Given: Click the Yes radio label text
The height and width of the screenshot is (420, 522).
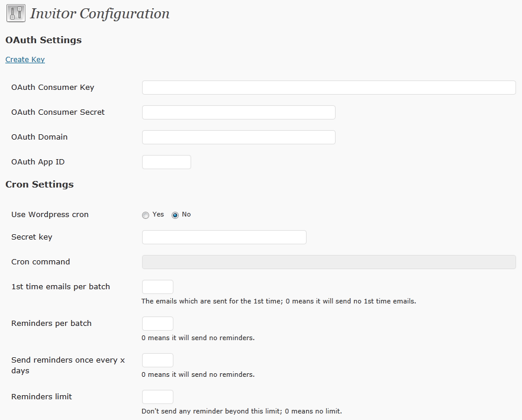Looking at the screenshot, I should (x=158, y=214).
